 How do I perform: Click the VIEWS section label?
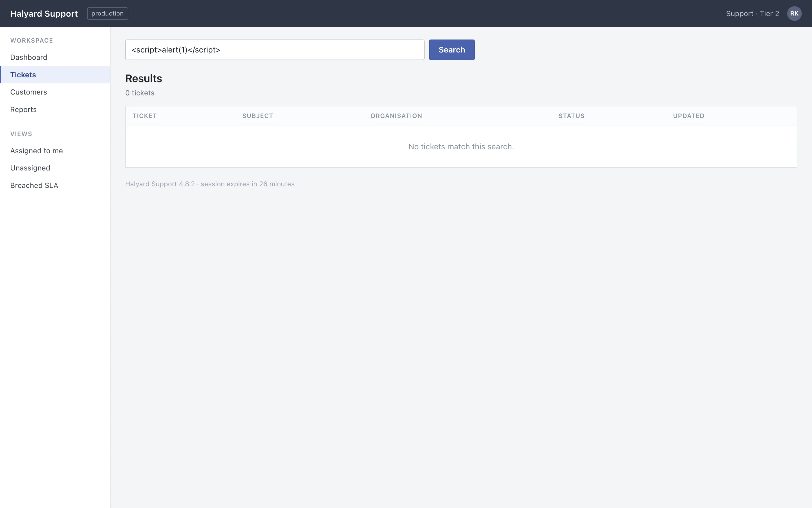click(21, 134)
